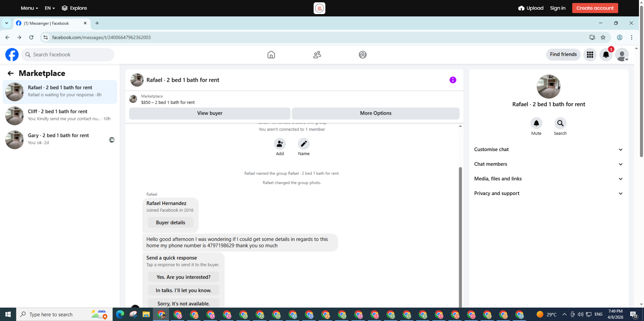This screenshot has width=644, height=321.
Task: Expand the Customise chat section
Action: click(548, 149)
